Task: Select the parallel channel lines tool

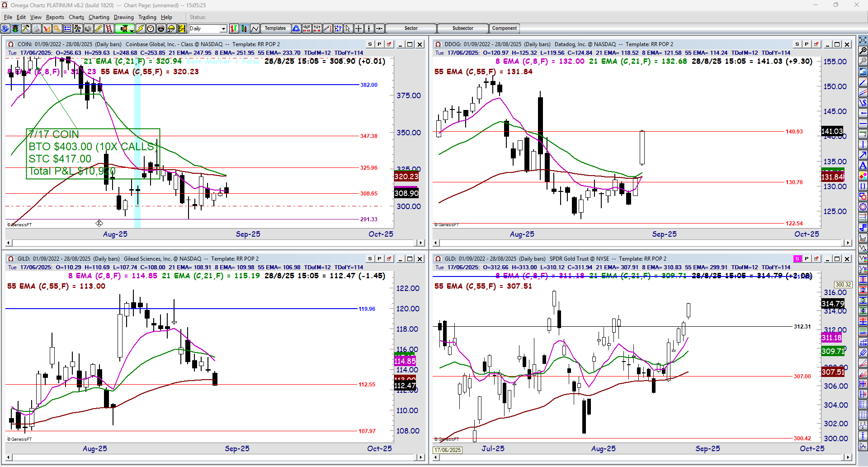Action: point(863,93)
